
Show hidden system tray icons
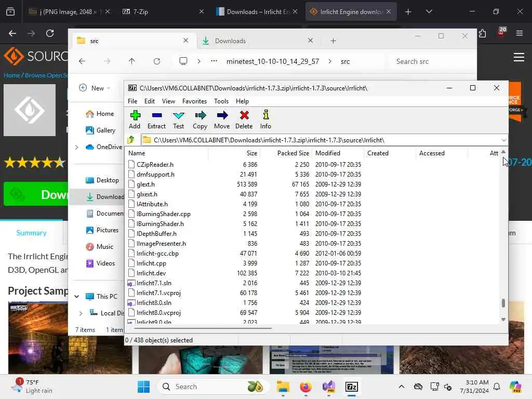[x=402, y=387]
